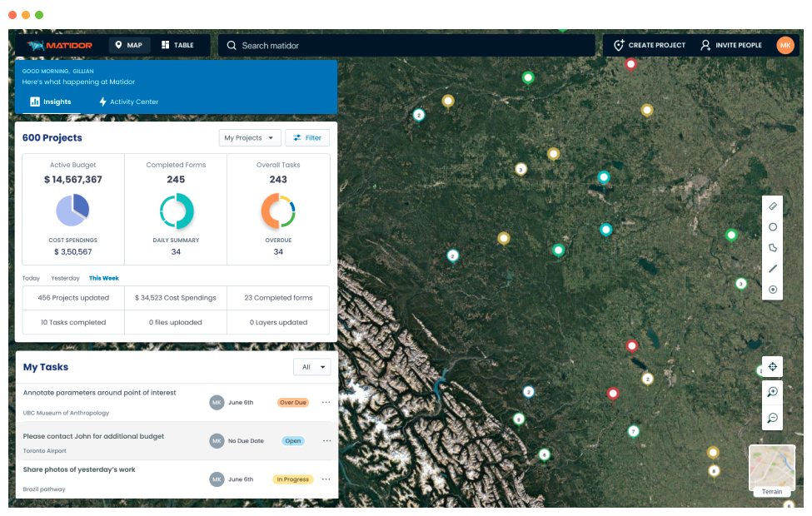
Task: Open more options for contact John task
Action: coord(326,441)
